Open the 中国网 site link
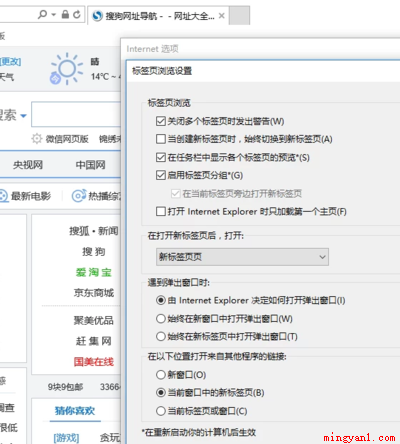Image resolution: width=400 pixels, height=444 pixels. [91, 165]
